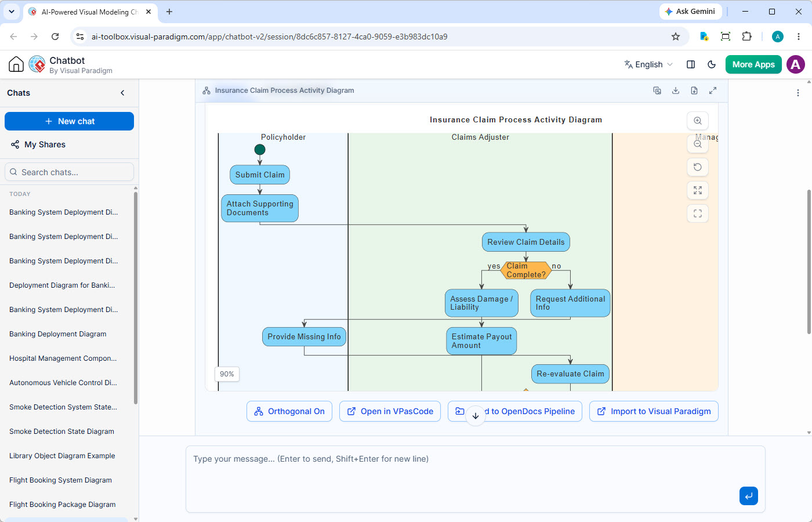Send the message
812x522 pixels.
point(749,496)
